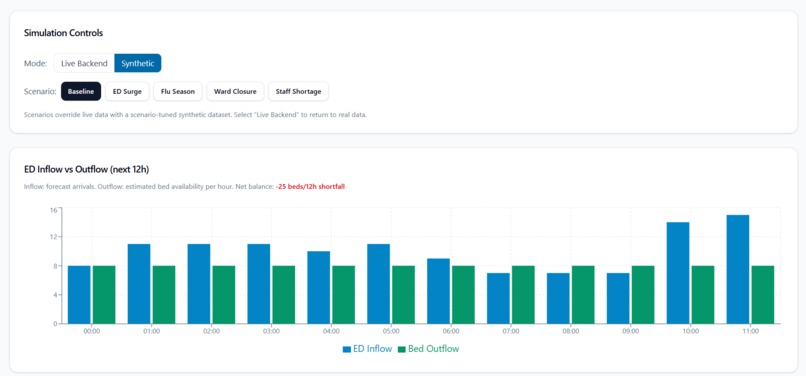Toggle Bed Outflow legend entry
Image resolution: width=806 pixels, height=376 pixels.
point(429,349)
